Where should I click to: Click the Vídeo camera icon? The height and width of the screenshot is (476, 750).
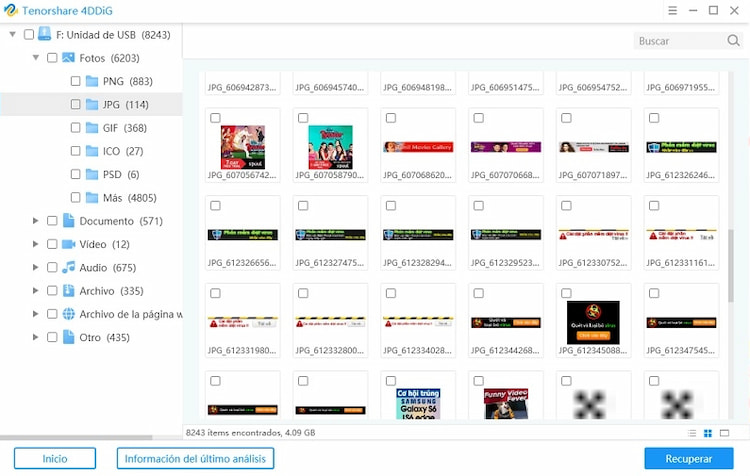tap(68, 244)
